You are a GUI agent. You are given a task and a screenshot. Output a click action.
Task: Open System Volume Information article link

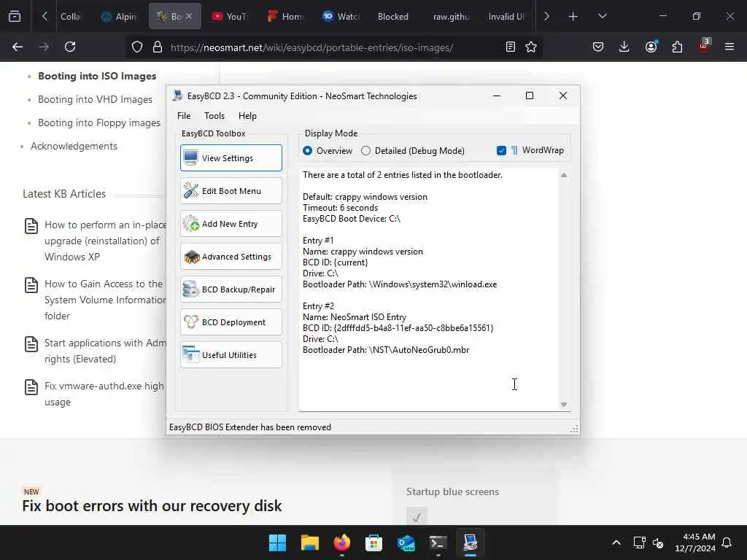[105, 300]
